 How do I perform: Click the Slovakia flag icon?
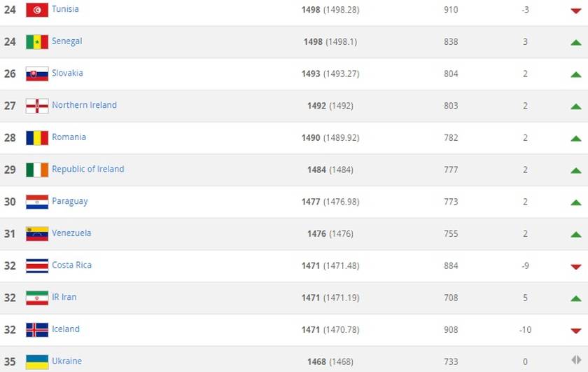tap(37, 74)
